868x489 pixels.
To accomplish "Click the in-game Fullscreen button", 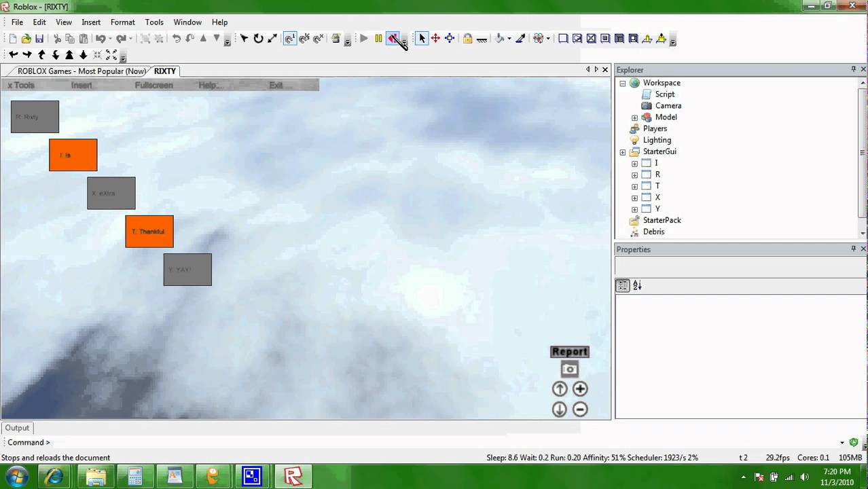I will click(153, 86).
